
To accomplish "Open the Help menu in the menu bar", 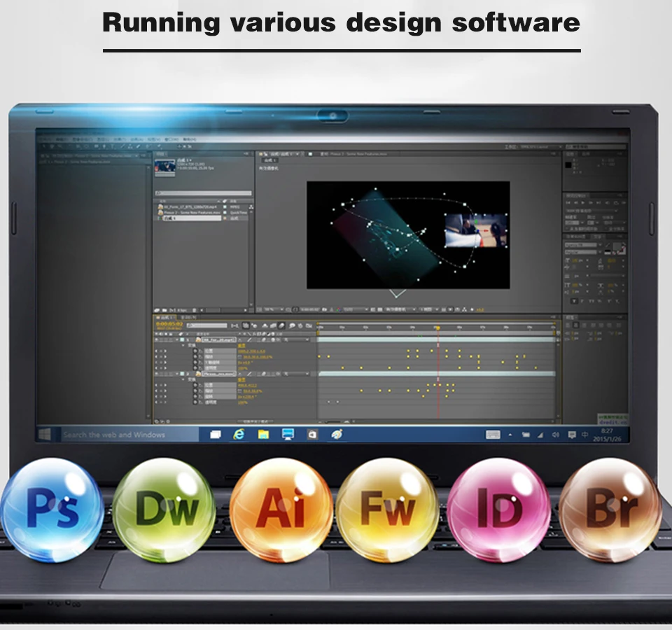I will click(x=189, y=139).
